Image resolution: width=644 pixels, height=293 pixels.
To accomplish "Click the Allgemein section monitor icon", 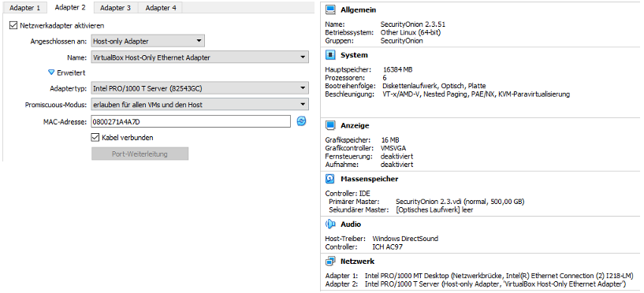I will pyautogui.click(x=330, y=10).
